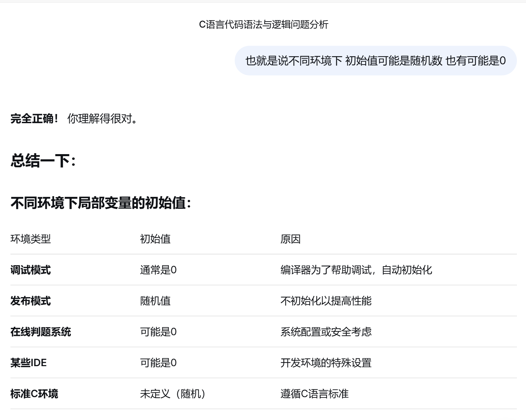Click the cell '未定义(随机)'
The width and height of the screenshot is (526, 420).
point(173,394)
